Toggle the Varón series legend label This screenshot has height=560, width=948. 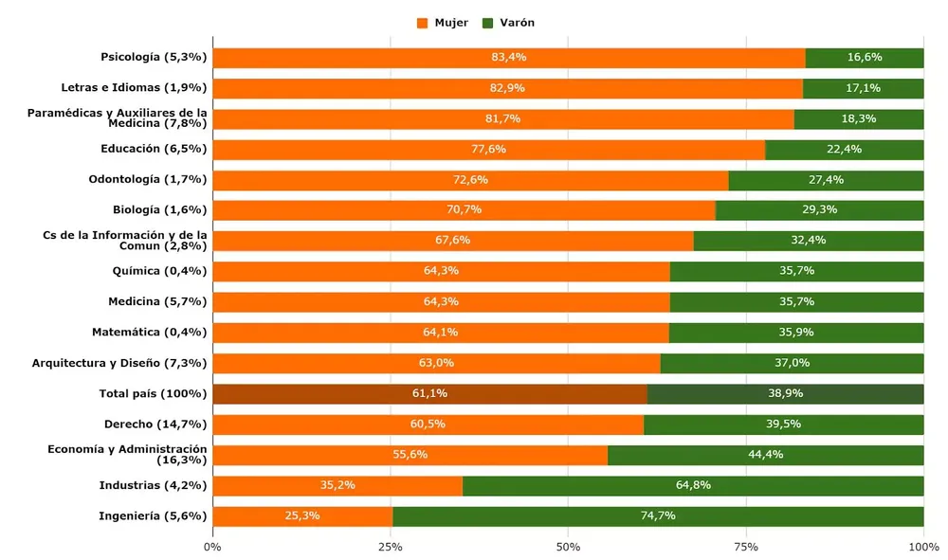point(517,23)
